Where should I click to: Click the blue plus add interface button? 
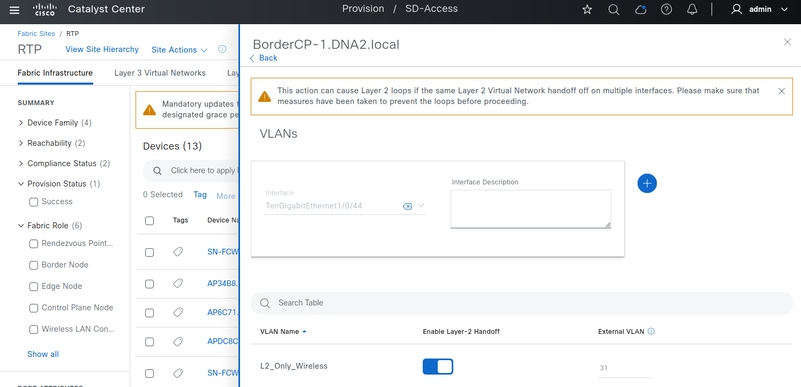647,183
